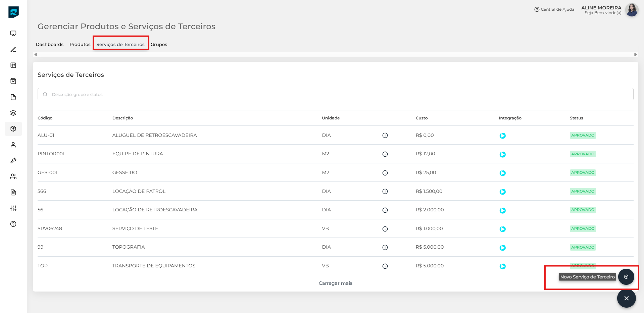Click Carregar mais to load more
This screenshot has height=313, width=644.
click(335, 283)
